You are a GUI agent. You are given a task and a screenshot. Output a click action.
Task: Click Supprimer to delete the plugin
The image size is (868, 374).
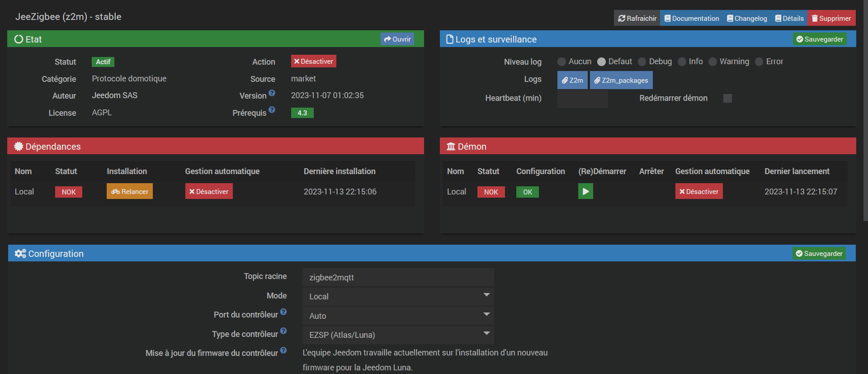(831, 19)
